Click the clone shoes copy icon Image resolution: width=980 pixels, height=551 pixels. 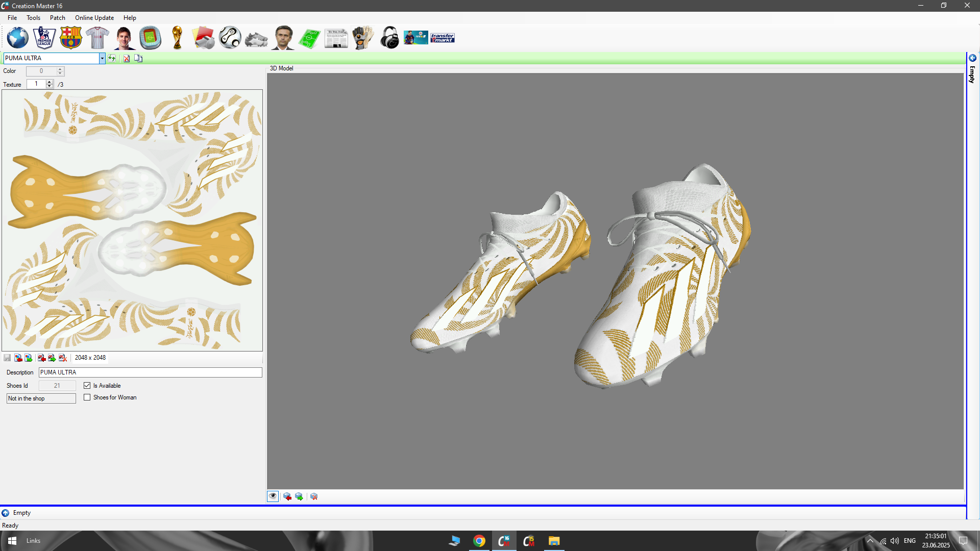[x=138, y=58]
